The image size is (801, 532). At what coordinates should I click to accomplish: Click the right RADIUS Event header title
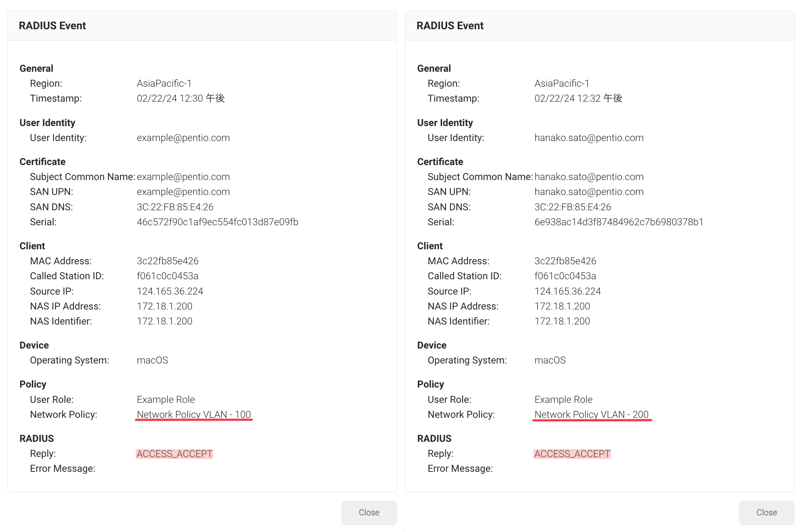(450, 26)
